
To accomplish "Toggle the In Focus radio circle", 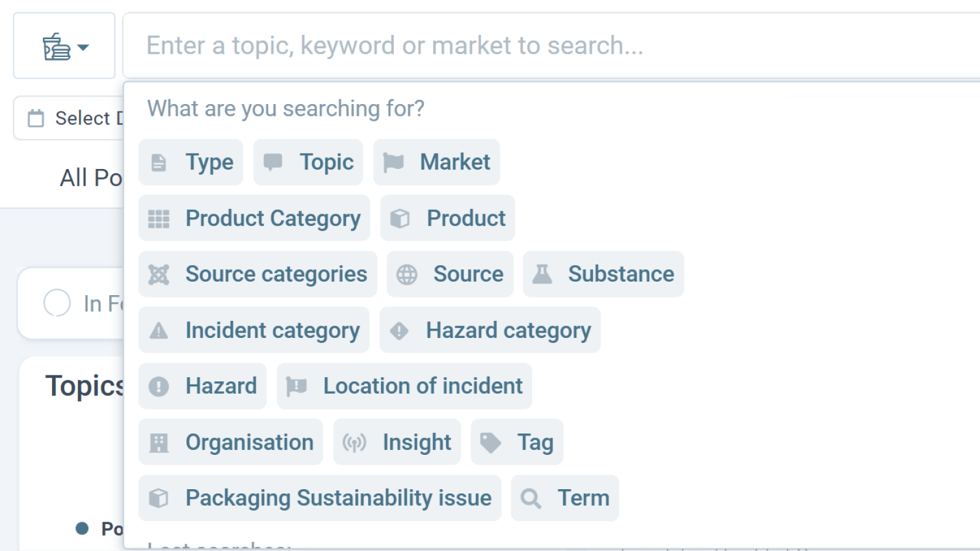I will pyautogui.click(x=57, y=303).
